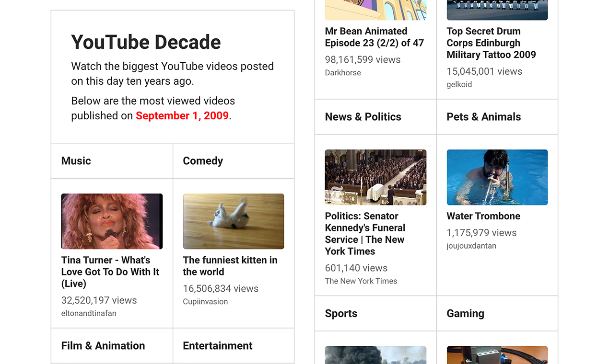Image resolution: width=609 pixels, height=364 pixels.
Task: Select the Gaming category heading
Action: tap(466, 314)
